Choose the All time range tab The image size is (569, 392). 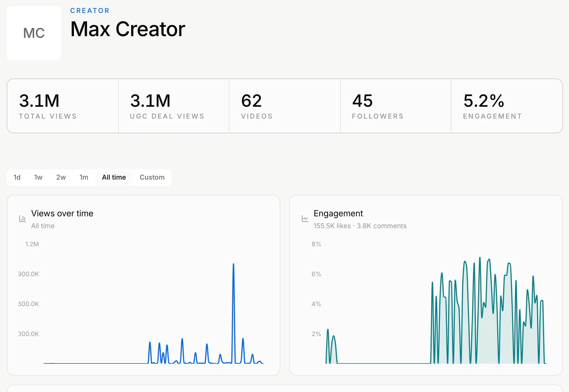pos(114,177)
